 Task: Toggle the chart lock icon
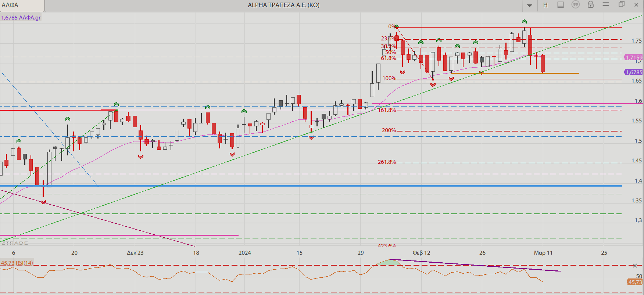pos(591,4)
